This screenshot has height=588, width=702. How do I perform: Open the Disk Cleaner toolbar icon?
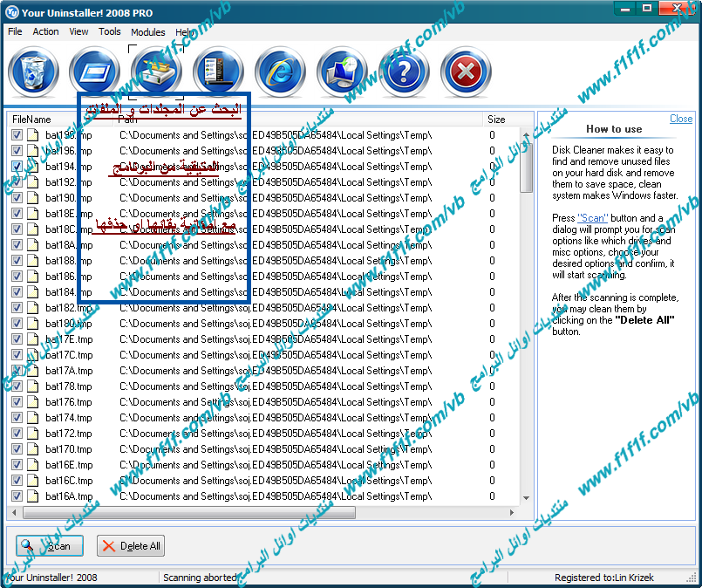tap(156, 72)
